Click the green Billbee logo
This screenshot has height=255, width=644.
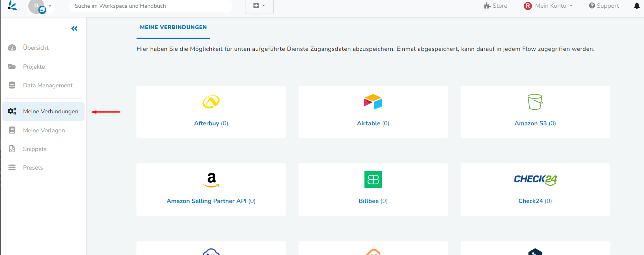[373, 179]
